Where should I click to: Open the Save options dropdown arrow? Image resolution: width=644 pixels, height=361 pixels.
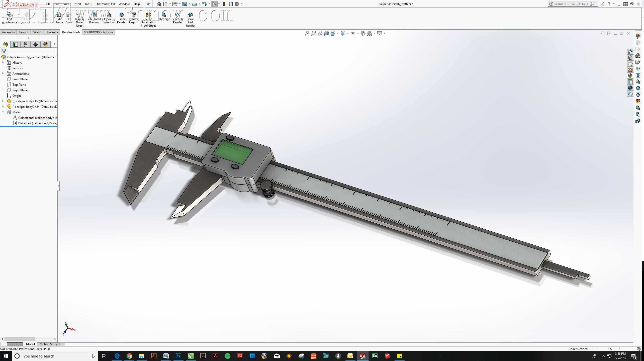click(190, 4)
